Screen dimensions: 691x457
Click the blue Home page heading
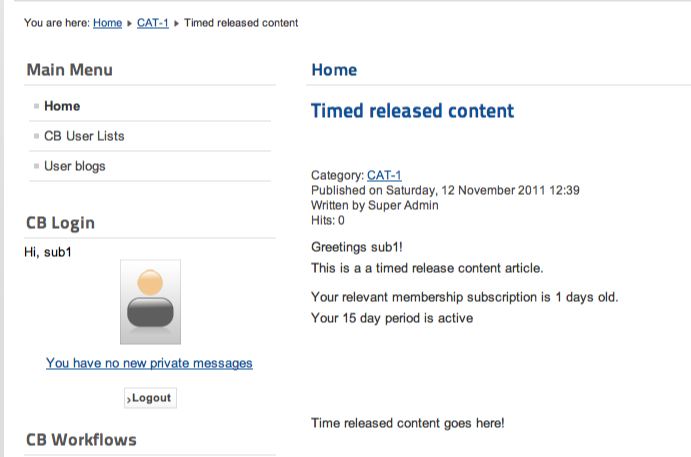(334, 70)
